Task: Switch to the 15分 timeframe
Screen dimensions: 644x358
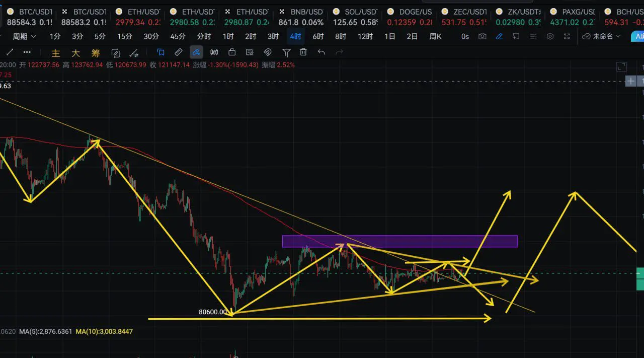Action: point(125,36)
